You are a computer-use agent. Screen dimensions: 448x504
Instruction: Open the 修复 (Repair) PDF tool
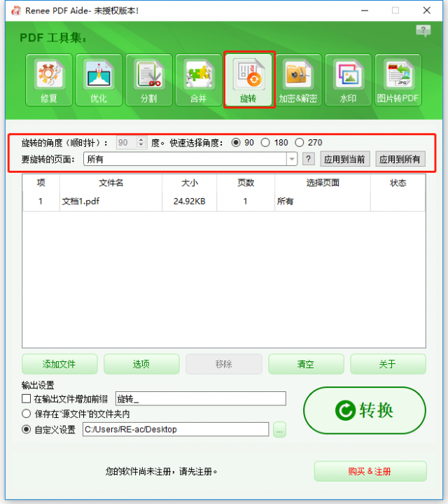(49, 80)
